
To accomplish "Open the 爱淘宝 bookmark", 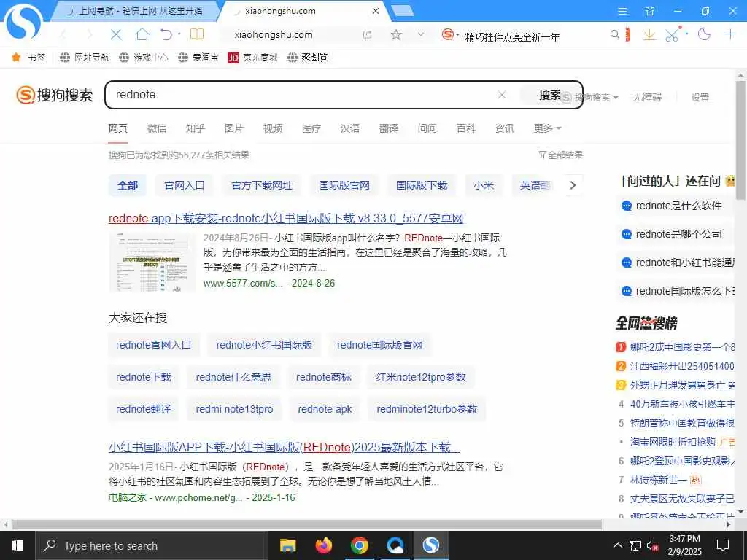I will (x=198, y=58).
